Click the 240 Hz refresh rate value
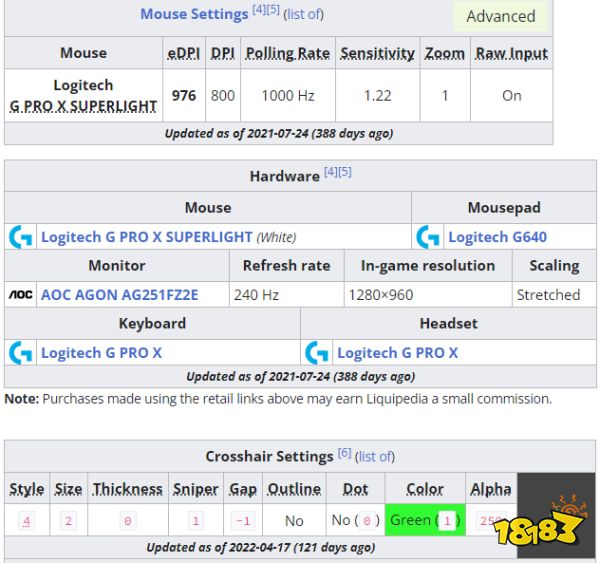600x563 pixels. 256,295
